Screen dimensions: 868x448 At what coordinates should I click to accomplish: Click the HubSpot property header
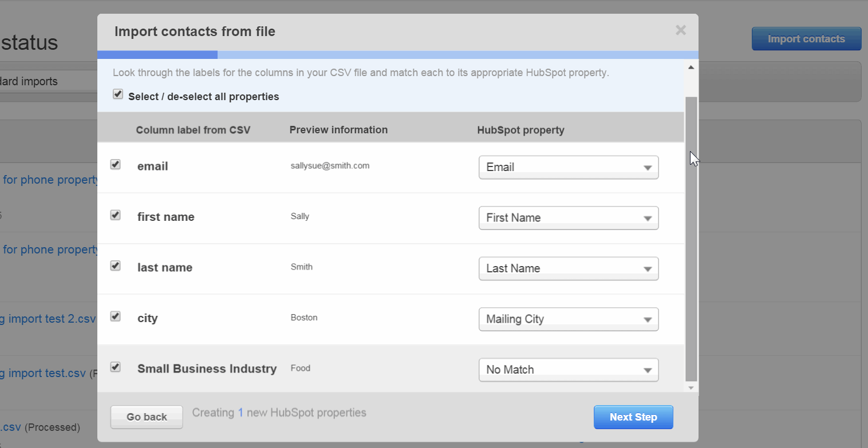(520, 130)
